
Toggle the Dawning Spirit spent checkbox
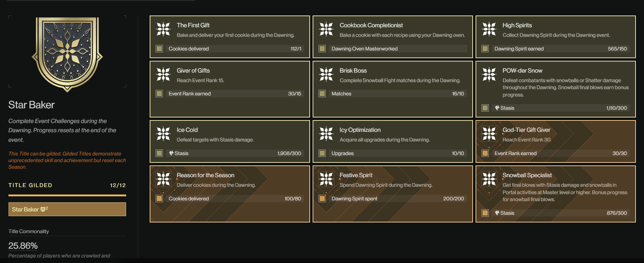pyautogui.click(x=322, y=199)
